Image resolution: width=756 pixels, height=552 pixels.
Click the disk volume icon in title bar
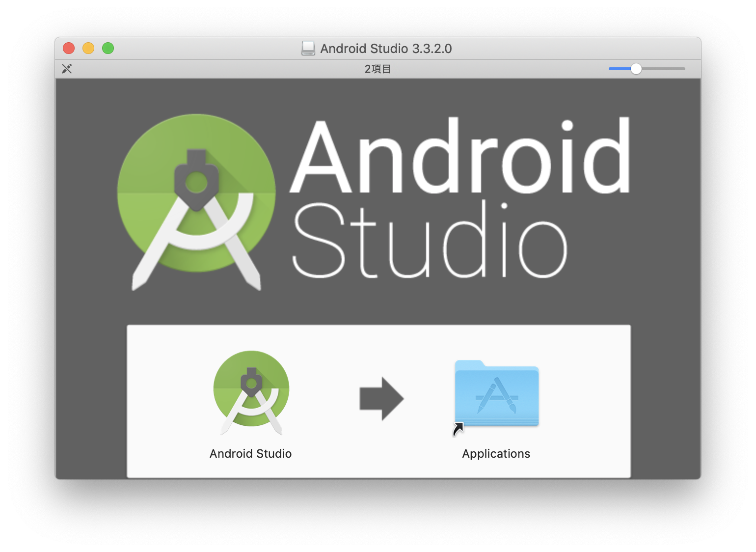pos(308,48)
